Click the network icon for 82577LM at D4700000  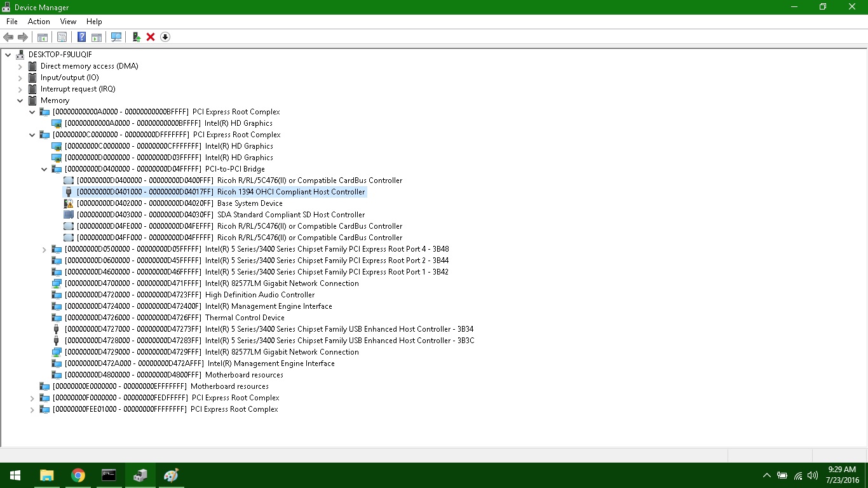[x=57, y=283]
